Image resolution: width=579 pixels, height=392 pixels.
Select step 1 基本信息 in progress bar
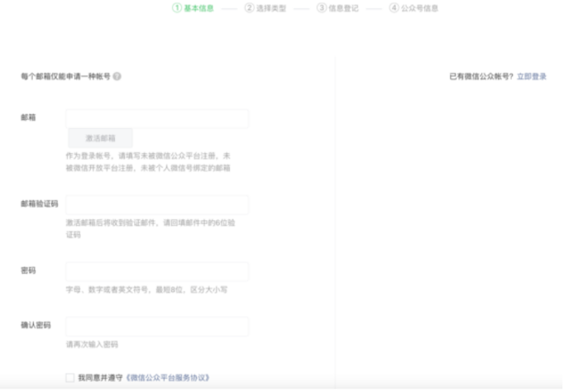point(192,8)
